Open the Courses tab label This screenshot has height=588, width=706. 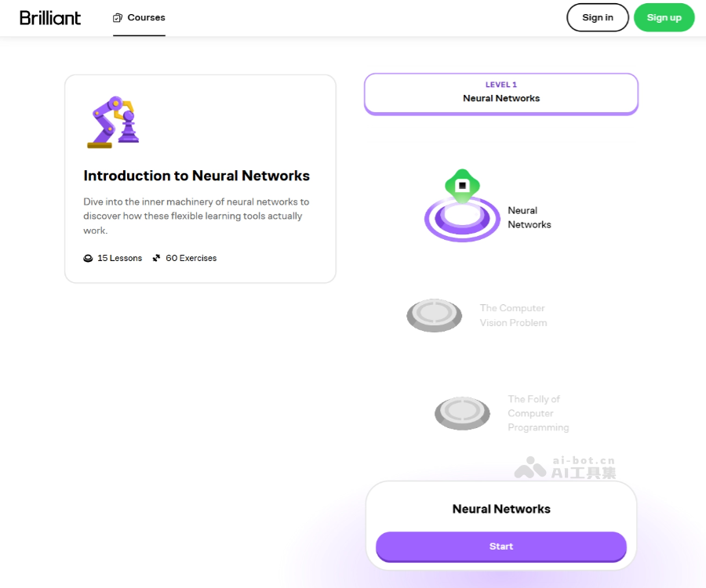point(146,17)
